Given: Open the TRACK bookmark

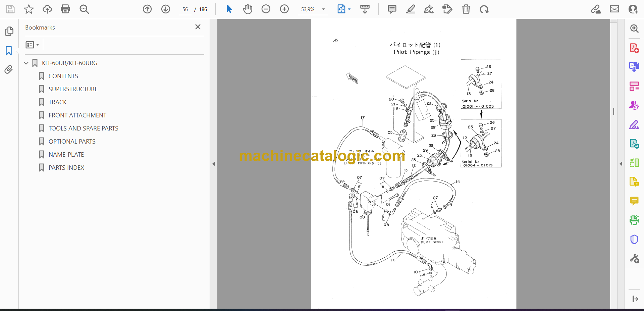Looking at the screenshot, I should coord(58,102).
